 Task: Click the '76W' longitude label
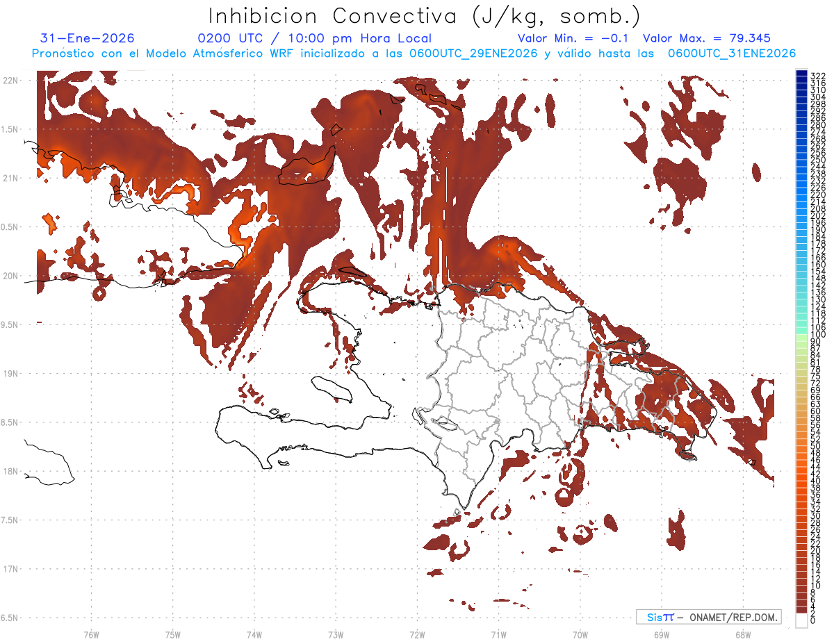click(91, 634)
